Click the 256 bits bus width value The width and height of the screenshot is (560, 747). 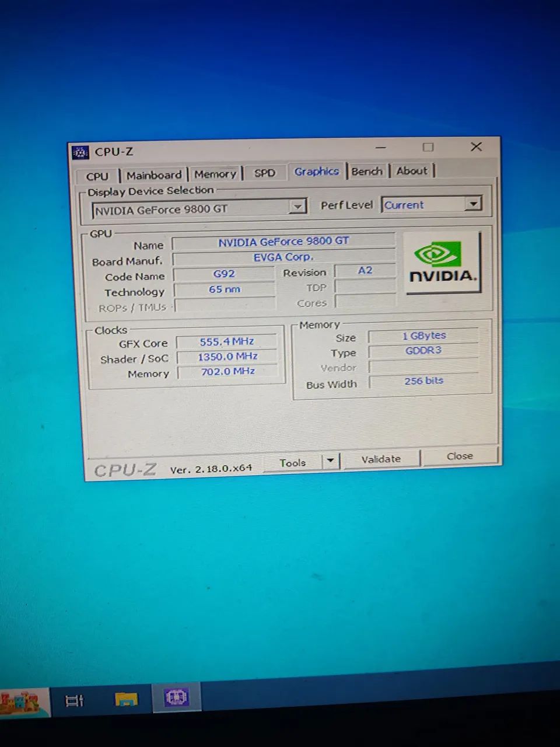click(424, 381)
